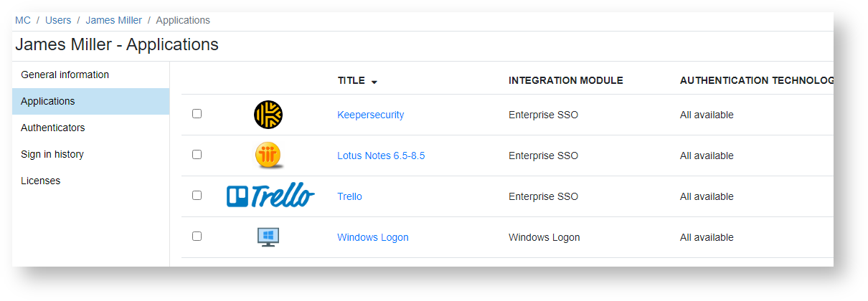
Task: Click the Windows Logon monitor icon
Action: click(x=268, y=237)
